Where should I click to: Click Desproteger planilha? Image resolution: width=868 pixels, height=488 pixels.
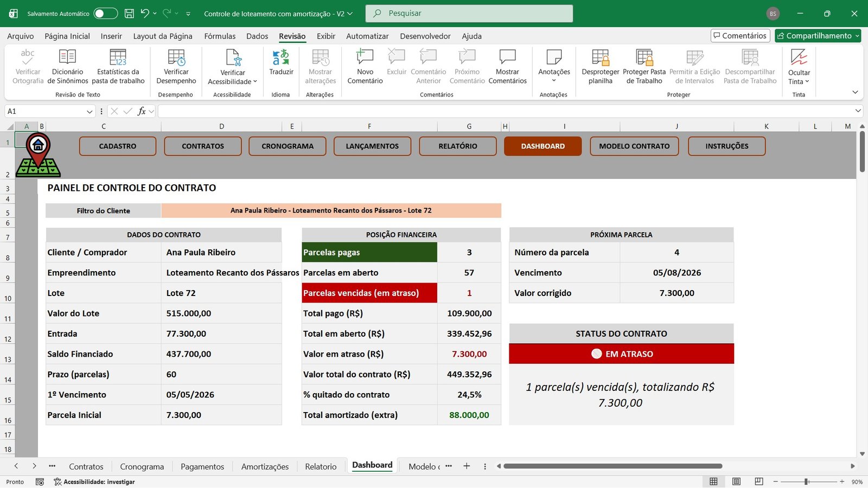(600, 67)
